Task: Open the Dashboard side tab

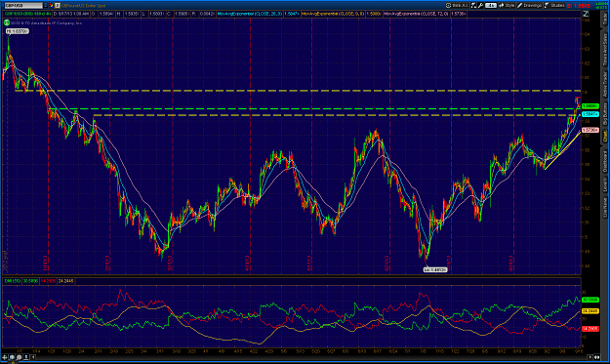Action: [605, 161]
